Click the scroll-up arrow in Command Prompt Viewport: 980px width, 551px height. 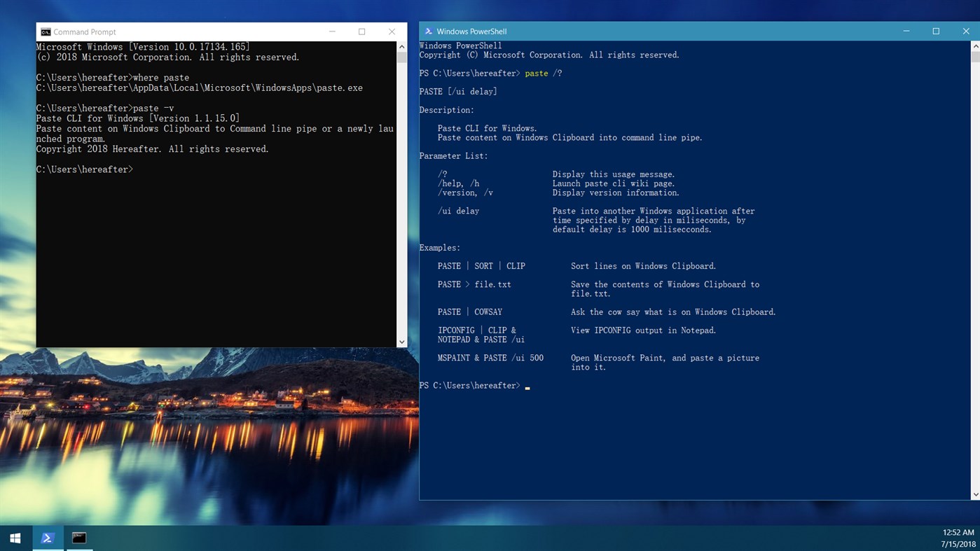pos(401,46)
